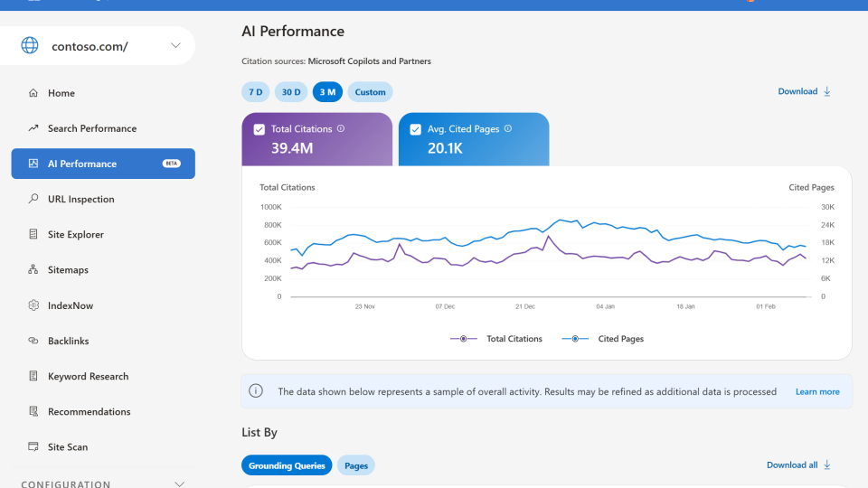This screenshot has height=488, width=868.
Task: Open Keyword Research in the sidebar
Action: coord(88,376)
